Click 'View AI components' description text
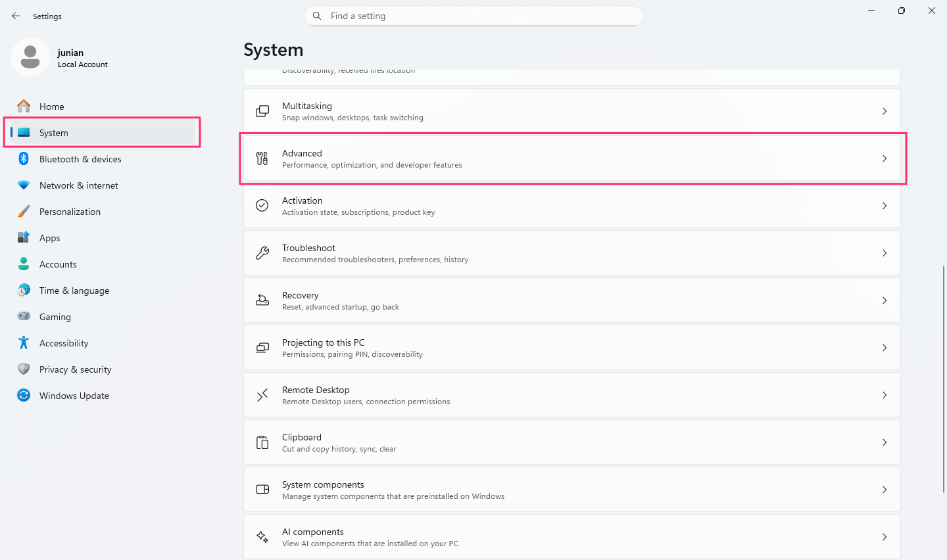Image resolution: width=947 pixels, height=560 pixels. point(370,544)
